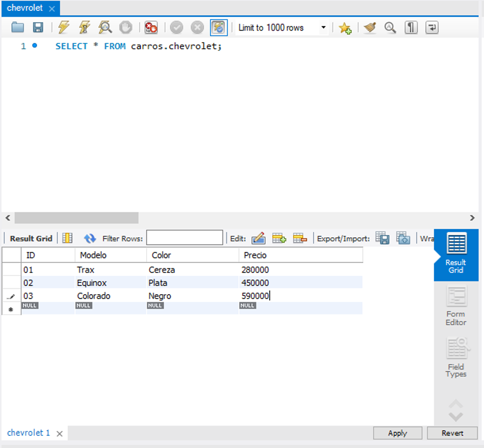The image size is (484, 448).
Task: Revert pending edits in the grid
Action: [x=452, y=433]
